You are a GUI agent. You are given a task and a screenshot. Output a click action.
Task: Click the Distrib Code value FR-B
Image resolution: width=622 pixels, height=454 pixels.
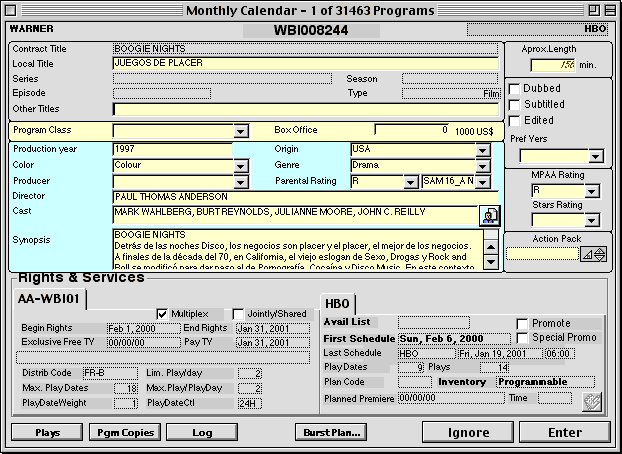click(110, 373)
